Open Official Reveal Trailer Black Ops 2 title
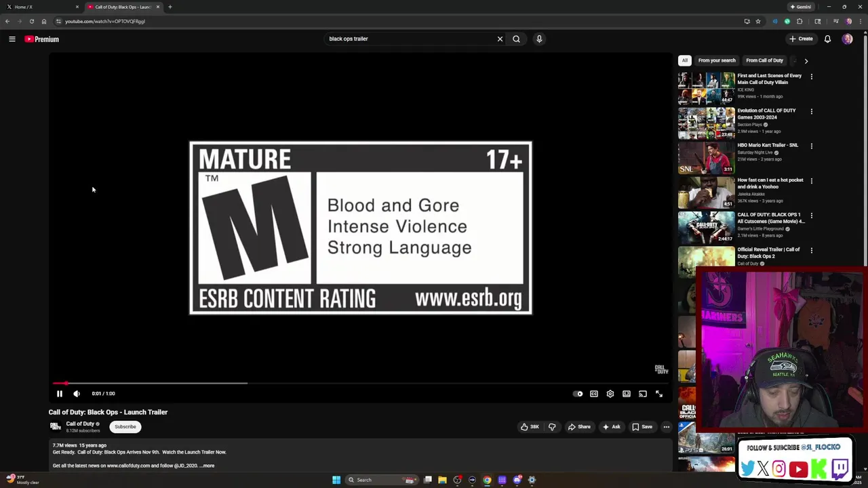868x488 pixels. click(x=768, y=253)
